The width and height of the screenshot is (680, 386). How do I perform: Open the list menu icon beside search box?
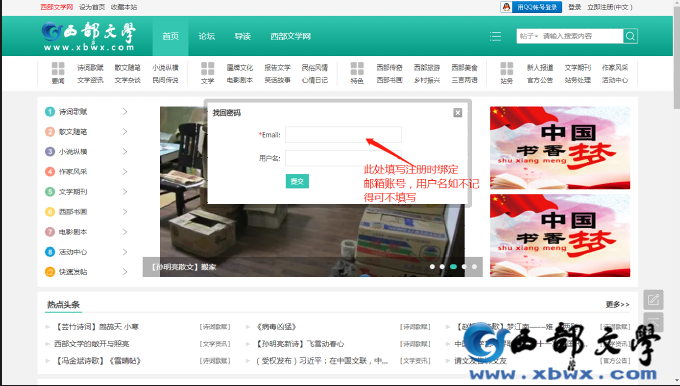coord(495,36)
